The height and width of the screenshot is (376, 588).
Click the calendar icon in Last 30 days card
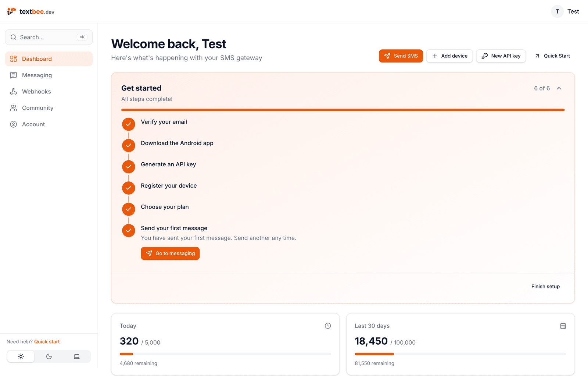563,326
